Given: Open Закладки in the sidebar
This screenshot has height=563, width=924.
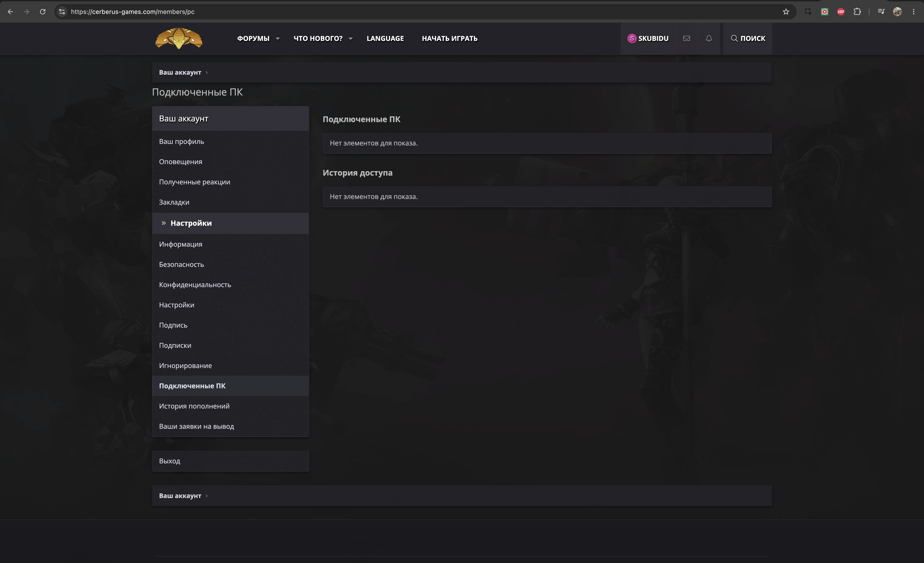Looking at the screenshot, I should click(x=230, y=202).
